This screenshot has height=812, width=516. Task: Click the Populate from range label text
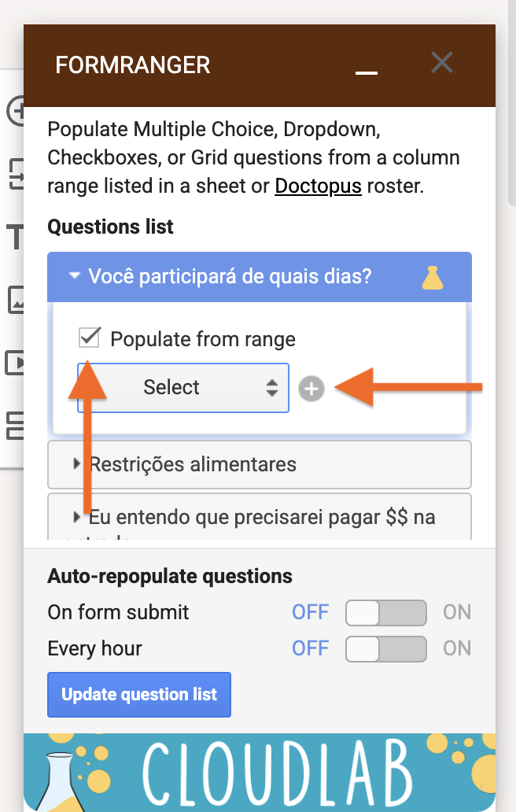tap(203, 339)
